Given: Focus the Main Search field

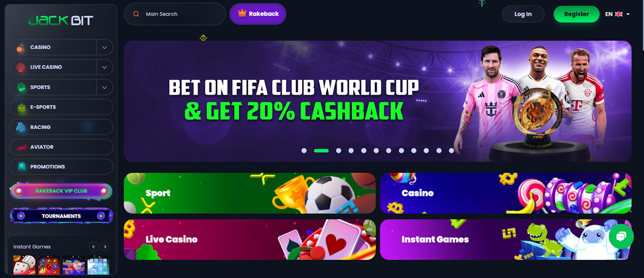Looking at the screenshot, I should tap(175, 14).
